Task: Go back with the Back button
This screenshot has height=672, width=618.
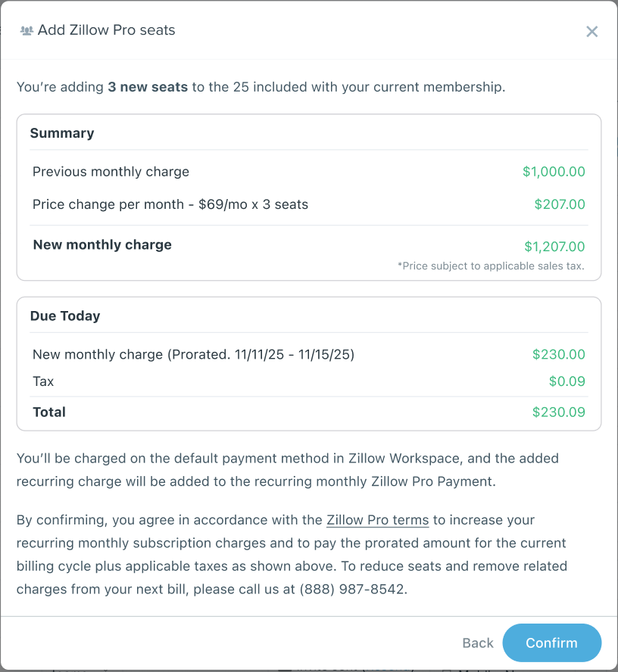Action: 478,643
